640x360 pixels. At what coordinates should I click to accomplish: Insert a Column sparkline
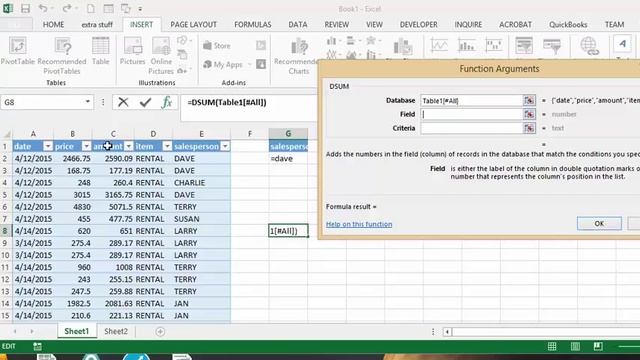[x=467, y=46]
